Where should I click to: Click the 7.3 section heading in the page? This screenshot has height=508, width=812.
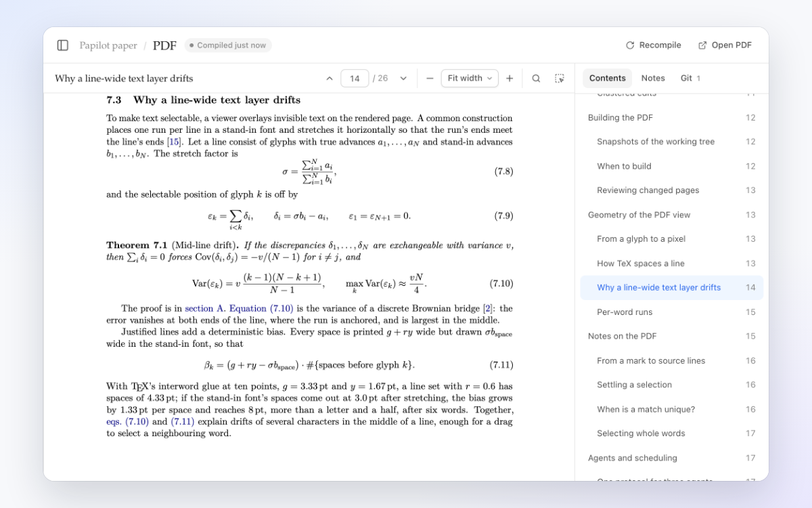[203, 100]
